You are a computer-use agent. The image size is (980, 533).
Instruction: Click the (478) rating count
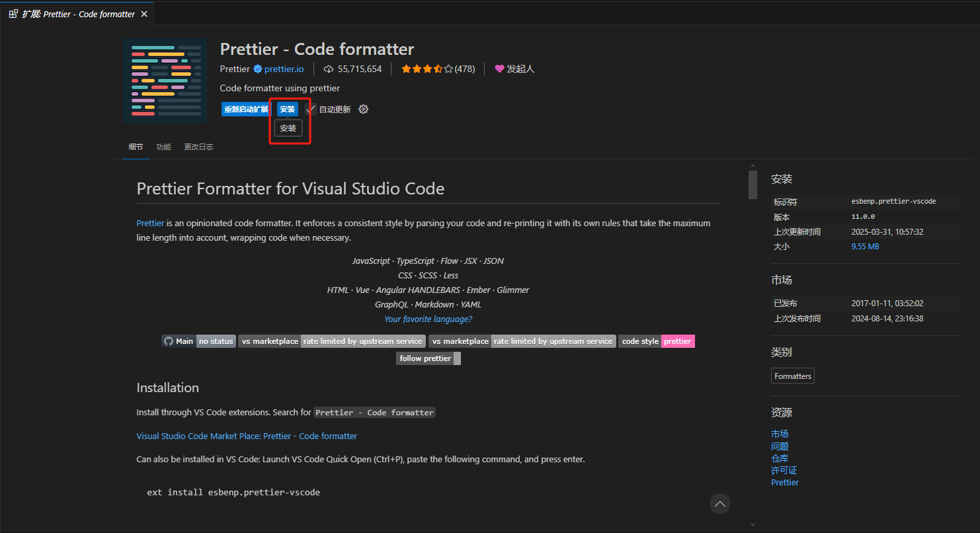tap(465, 69)
